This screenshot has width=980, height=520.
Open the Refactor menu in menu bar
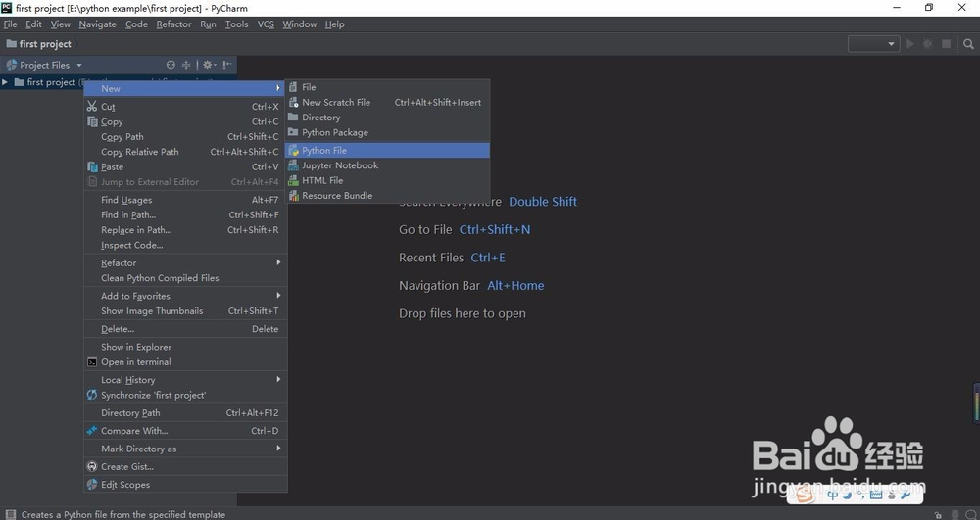tap(173, 24)
